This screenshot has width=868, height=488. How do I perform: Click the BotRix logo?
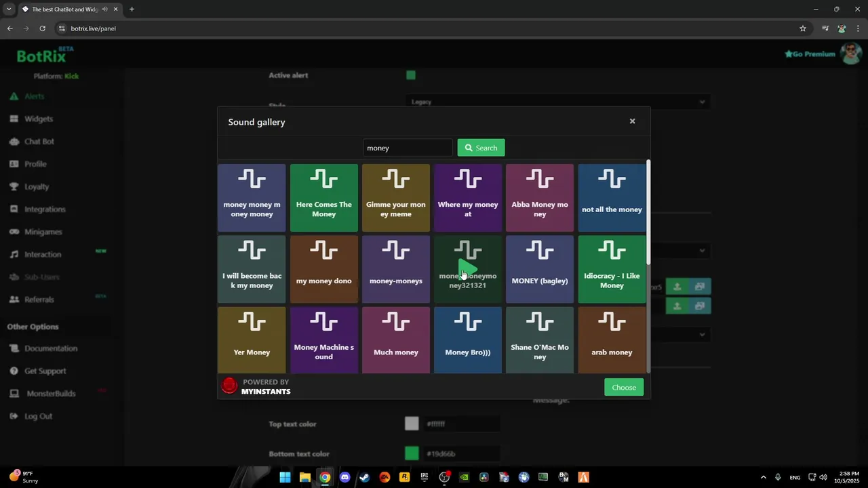pos(45,55)
